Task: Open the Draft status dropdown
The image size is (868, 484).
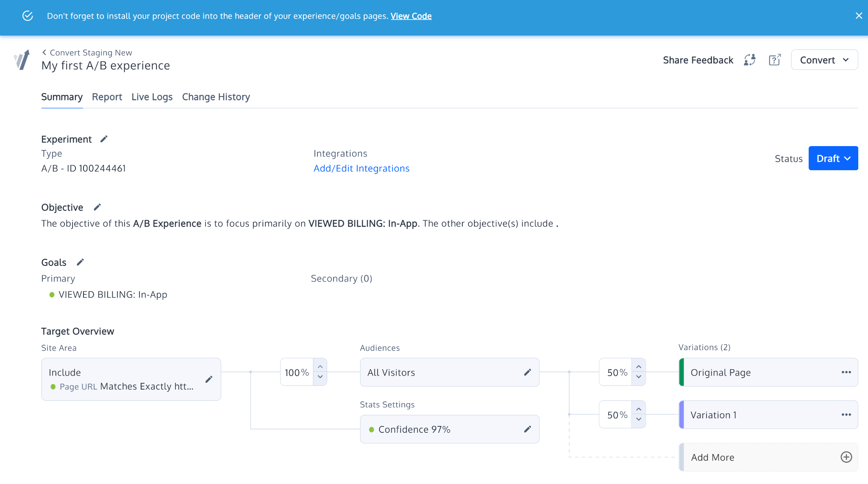Action: (x=833, y=158)
